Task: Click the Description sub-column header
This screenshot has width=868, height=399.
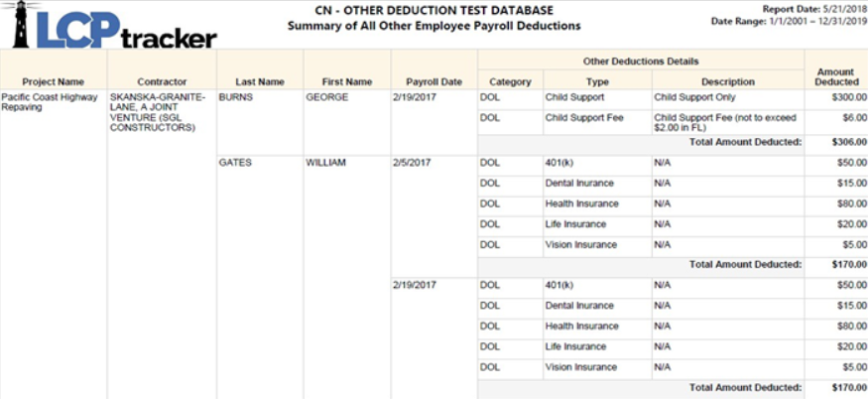Action: pyautogui.click(x=728, y=82)
